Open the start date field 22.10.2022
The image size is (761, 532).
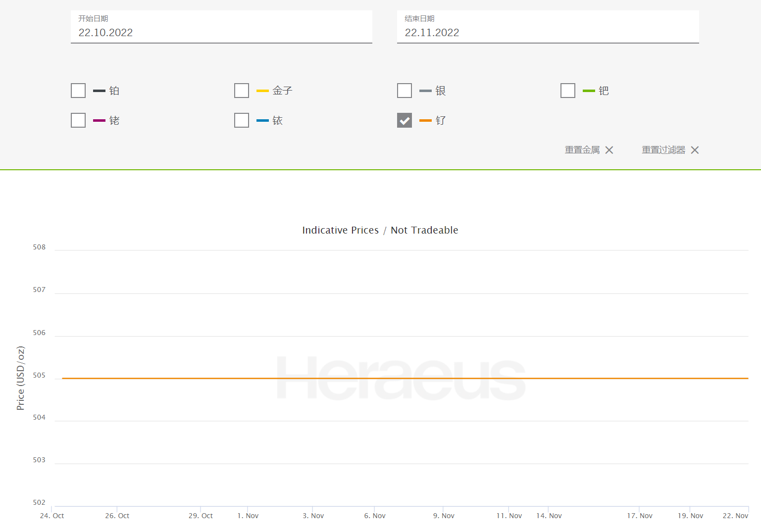(221, 27)
